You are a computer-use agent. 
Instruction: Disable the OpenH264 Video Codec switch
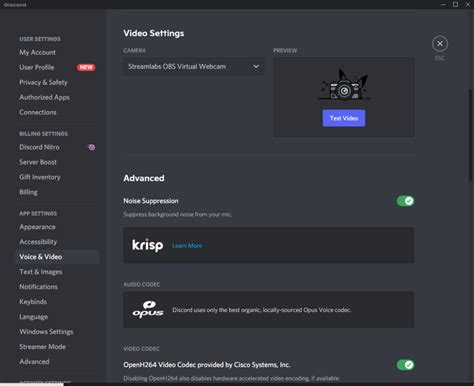405,365
